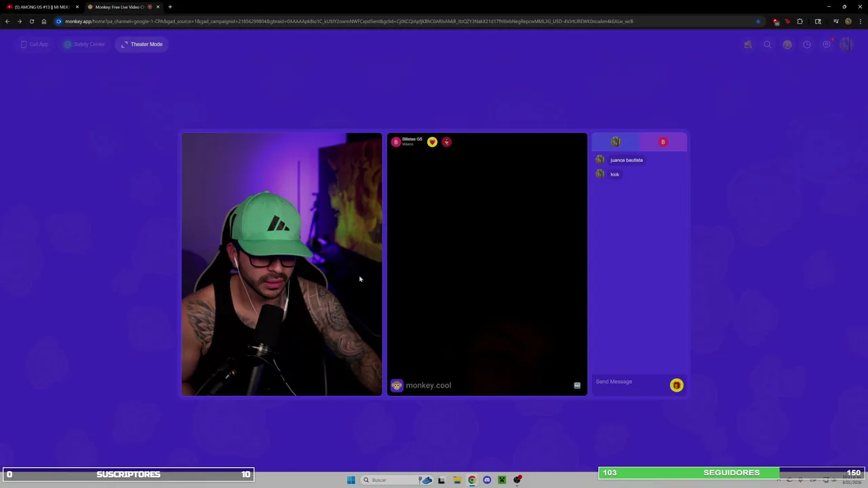This screenshot has height=488, width=868.
Task: Go back in the browser
Action: (7, 21)
